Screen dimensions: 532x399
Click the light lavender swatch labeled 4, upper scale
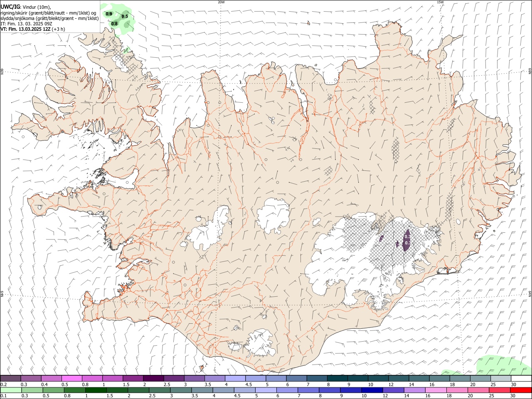[235, 378]
